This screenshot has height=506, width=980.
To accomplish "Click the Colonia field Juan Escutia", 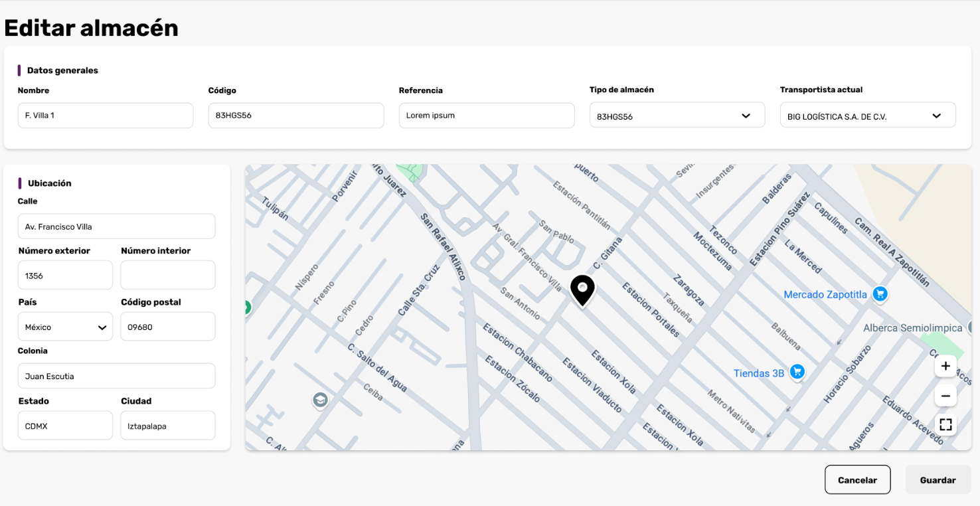I will (x=117, y=376).
